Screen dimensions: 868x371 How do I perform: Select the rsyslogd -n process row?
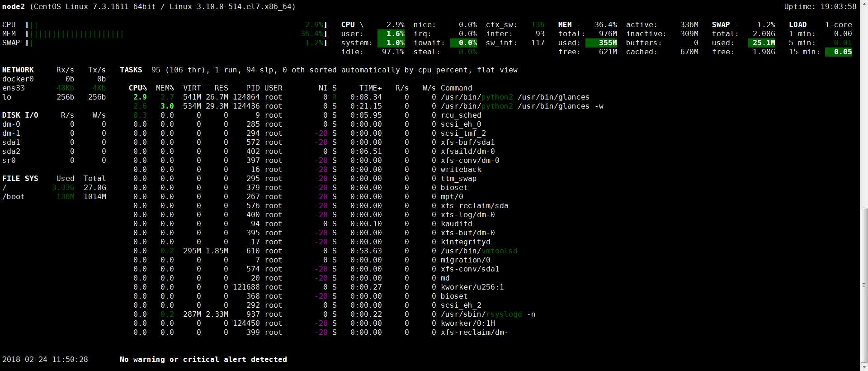coord(335,314)
